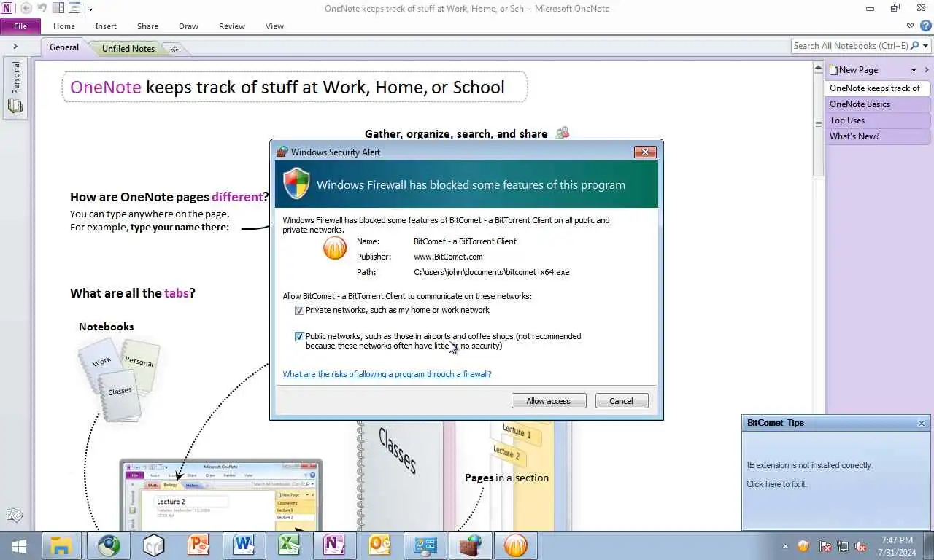
Task: Click the vertical scrollbar thumb grip
Action: (819, 124)
